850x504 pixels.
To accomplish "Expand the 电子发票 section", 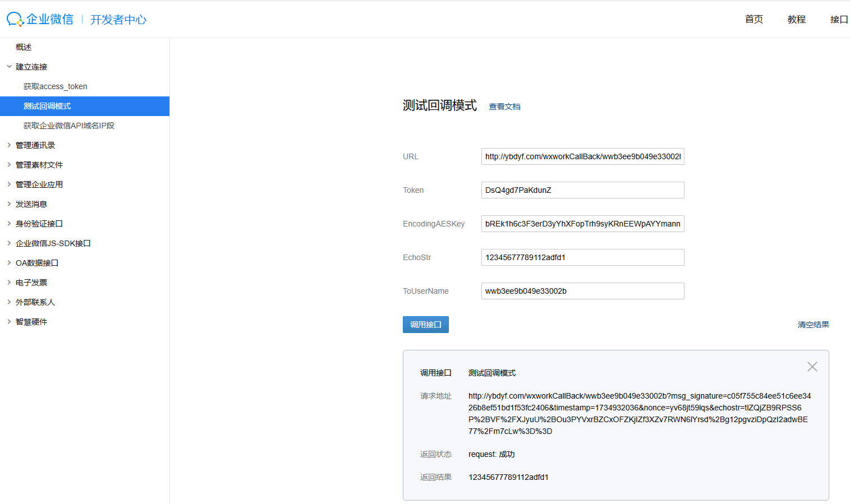I will pyautogui.click(x=31, y=282).
